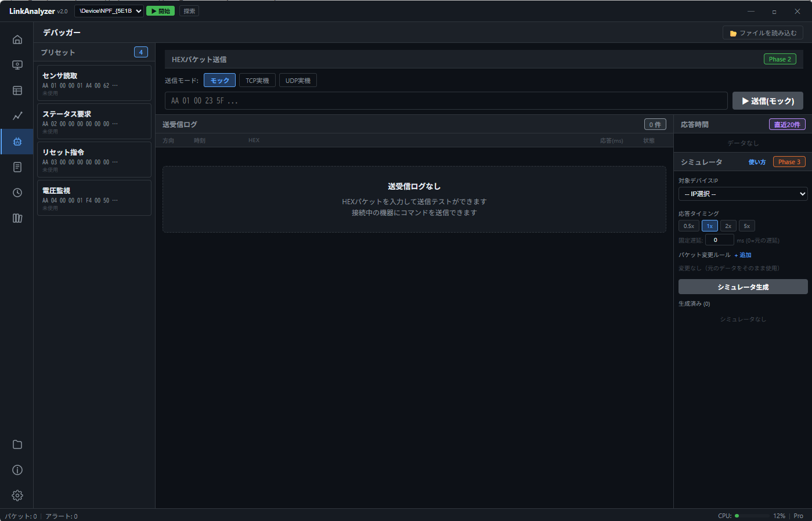Open the table view icon in the sidebar
Image resolution: width=812 pixels, height=521 pixels.
17,91
